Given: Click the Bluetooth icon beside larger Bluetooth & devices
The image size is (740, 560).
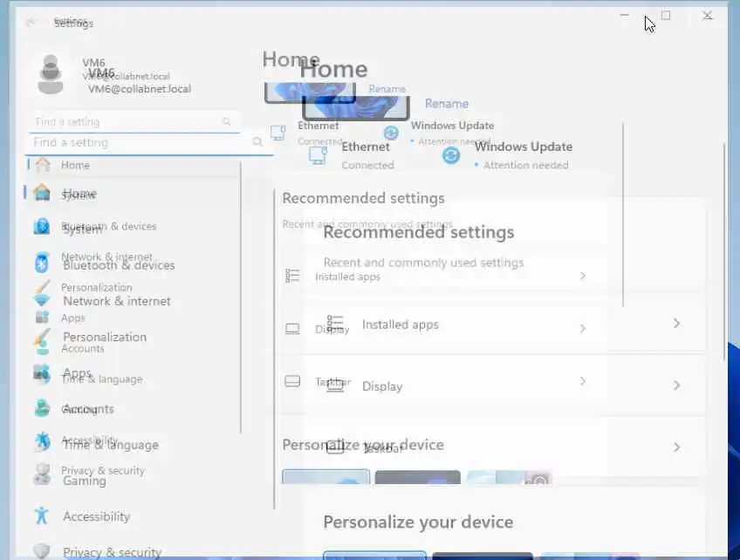Looking at the screenshot, I should pyautogui.click(x=42, y=263).
